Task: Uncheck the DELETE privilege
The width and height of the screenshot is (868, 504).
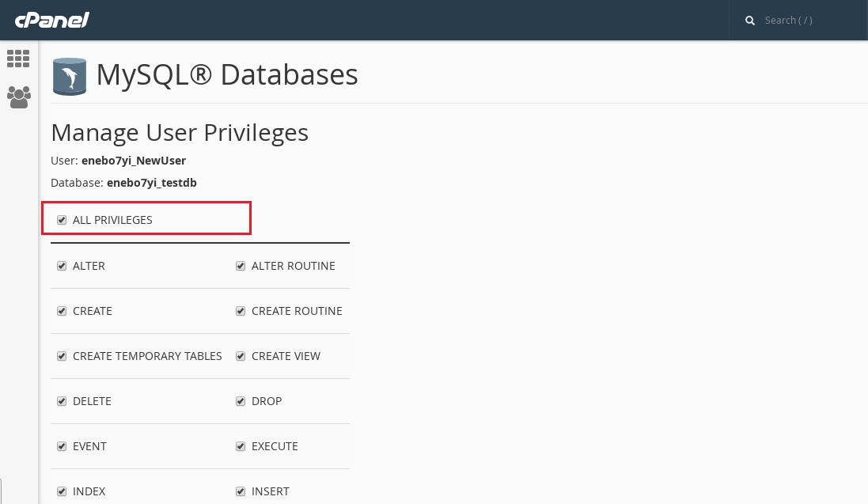Action: tap(62, 401)
